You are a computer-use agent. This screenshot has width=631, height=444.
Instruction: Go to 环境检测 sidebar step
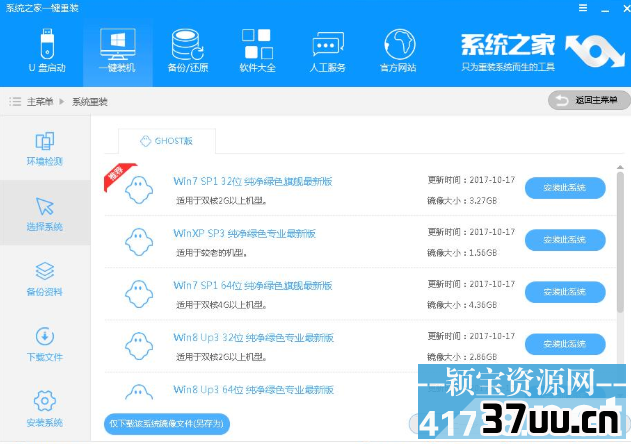[45, 149]
